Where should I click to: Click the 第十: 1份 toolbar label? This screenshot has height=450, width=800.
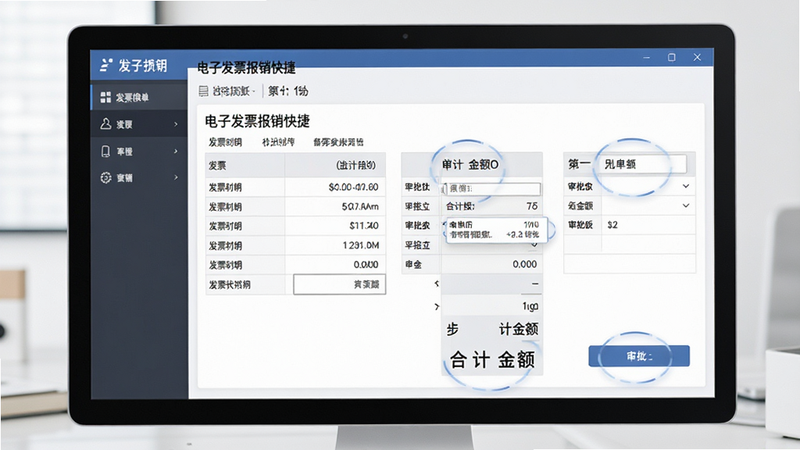click(288, 91)
